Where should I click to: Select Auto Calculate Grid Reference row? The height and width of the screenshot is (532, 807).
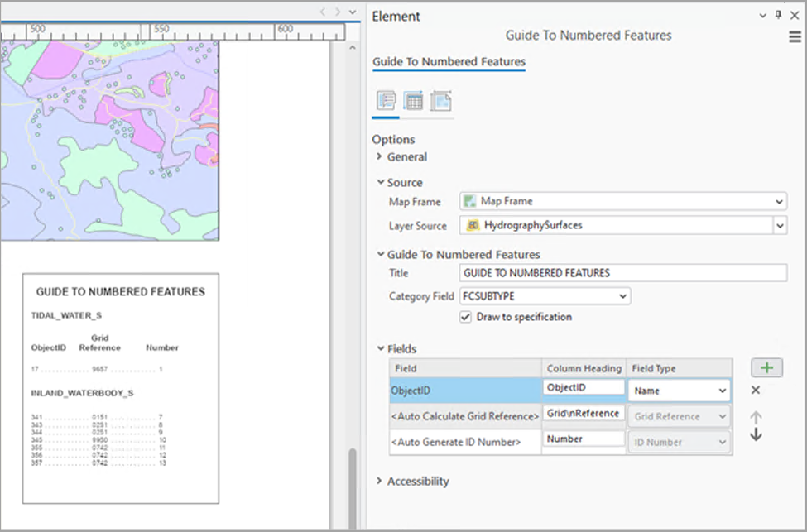pyautogui.click(x=465, y=416)
